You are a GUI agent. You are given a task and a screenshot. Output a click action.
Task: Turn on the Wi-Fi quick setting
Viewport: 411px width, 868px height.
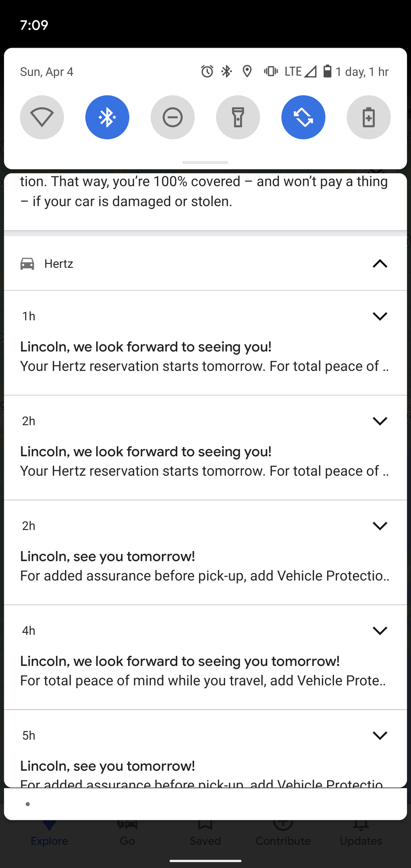[x=42, y=117]
